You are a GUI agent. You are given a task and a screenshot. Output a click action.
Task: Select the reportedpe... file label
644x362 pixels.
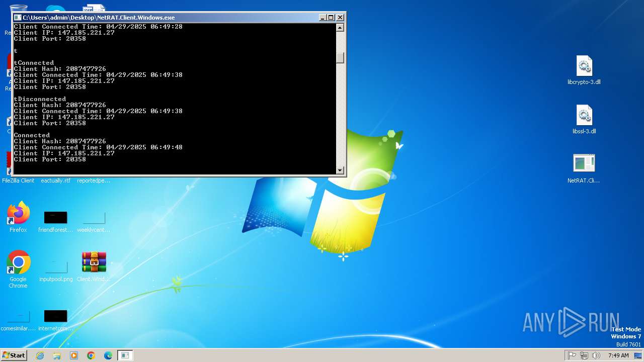(94, 180)
